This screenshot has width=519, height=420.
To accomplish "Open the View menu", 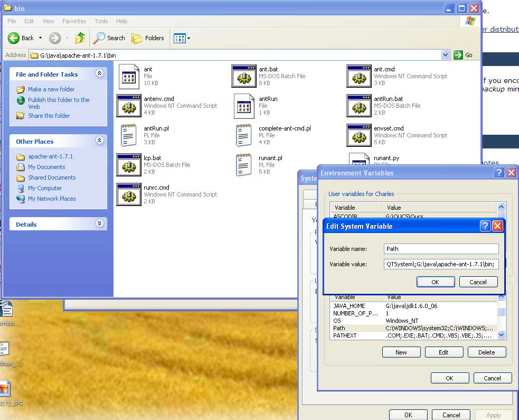I will click(48, 21).
